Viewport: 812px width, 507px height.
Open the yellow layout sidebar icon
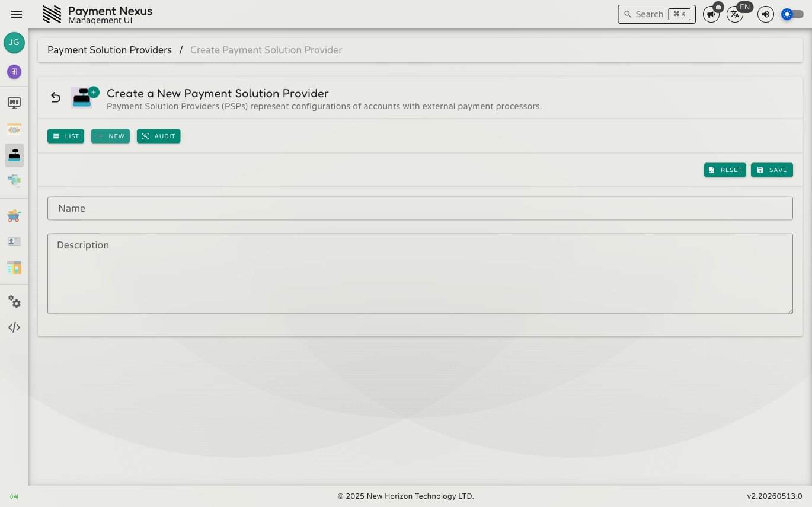14,267
